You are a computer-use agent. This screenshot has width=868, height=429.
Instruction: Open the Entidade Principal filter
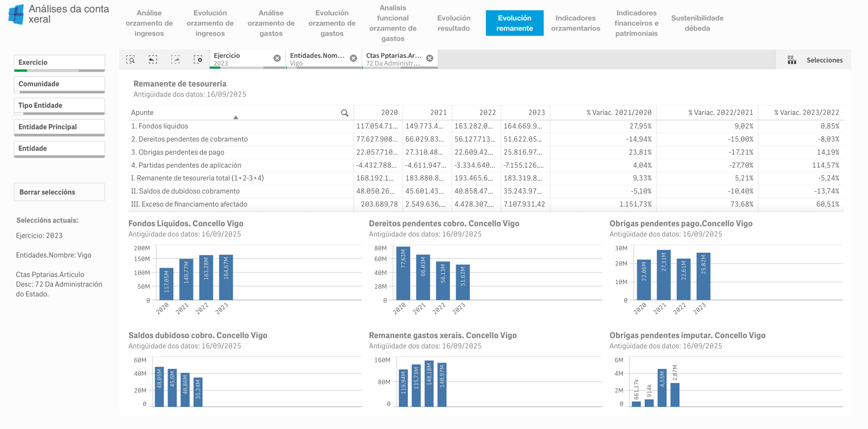point(59,127)
